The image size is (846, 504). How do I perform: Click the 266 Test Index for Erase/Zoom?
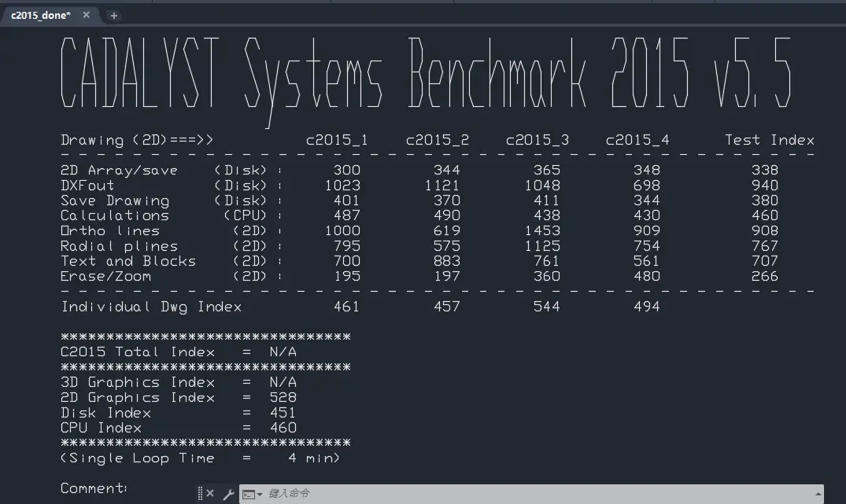(x=764, y=277)
